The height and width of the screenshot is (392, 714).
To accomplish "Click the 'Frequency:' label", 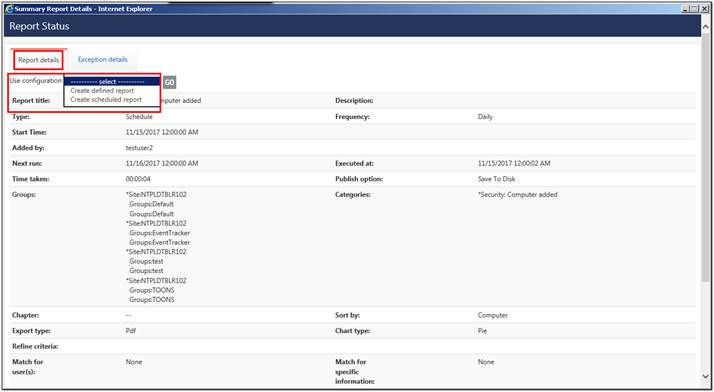I will click(352, 117).
